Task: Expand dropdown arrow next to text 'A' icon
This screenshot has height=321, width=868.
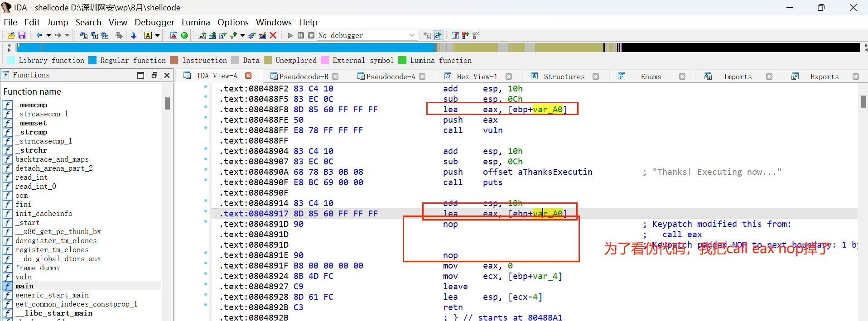Action: point(158,35)
